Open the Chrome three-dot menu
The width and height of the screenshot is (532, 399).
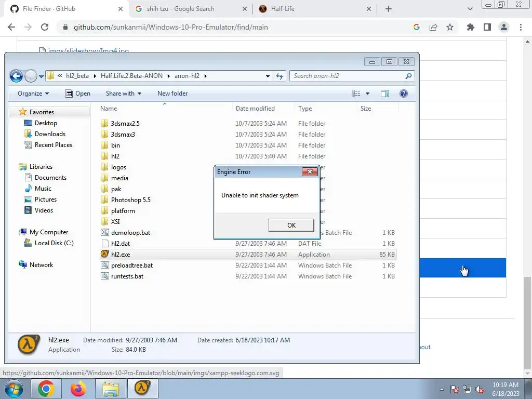click(x=521, y=27)
